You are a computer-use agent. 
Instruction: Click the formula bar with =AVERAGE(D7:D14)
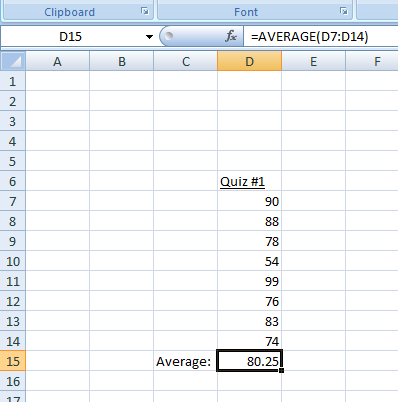pos(321,36)
